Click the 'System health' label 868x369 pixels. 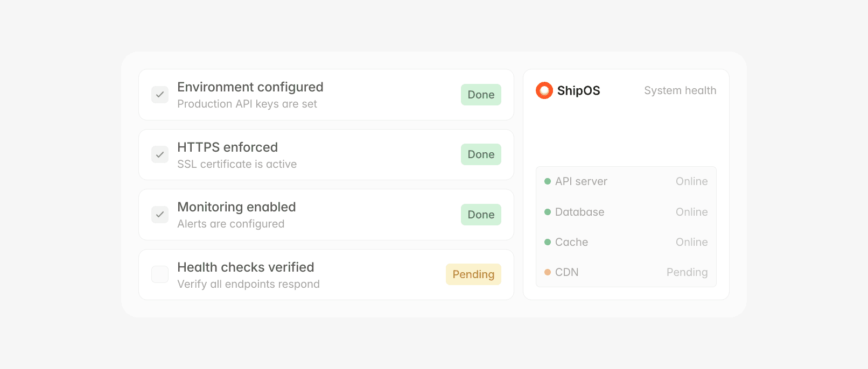click(x=680, y=90)
